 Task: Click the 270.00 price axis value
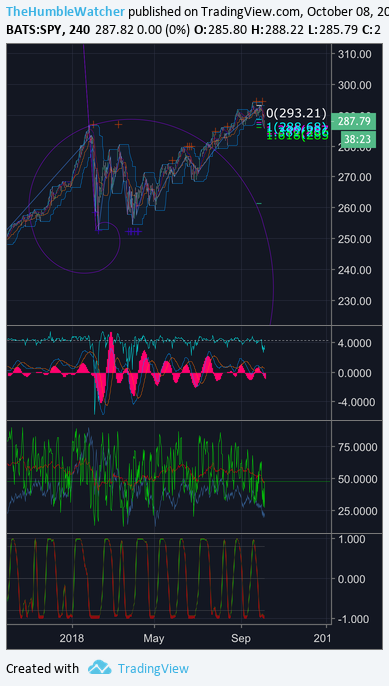(354, 177)
